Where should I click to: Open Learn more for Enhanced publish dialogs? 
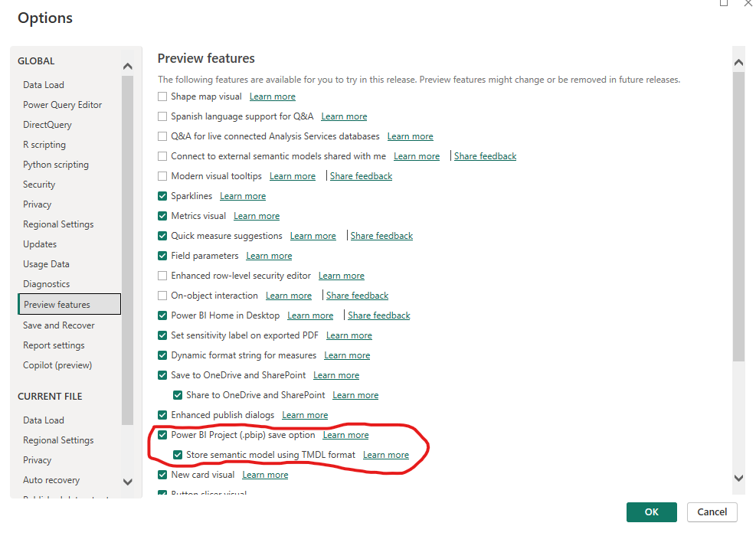[x=305, y=415]
